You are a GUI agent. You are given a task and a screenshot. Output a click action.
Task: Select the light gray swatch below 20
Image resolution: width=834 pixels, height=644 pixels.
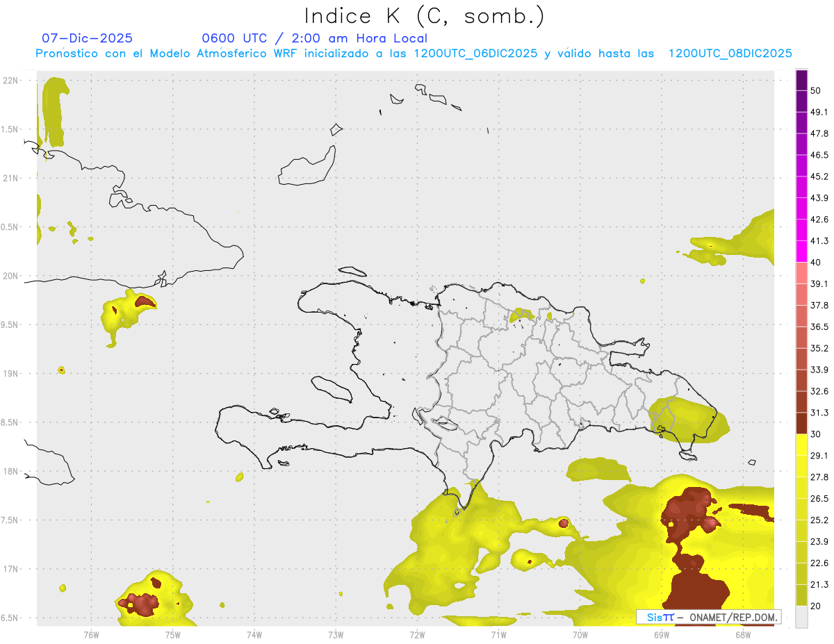(802, 616)
